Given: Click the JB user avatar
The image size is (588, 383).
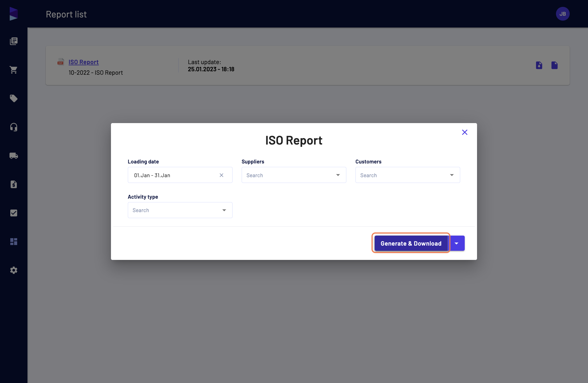Looking at the screenshot, I should [563, 14].
